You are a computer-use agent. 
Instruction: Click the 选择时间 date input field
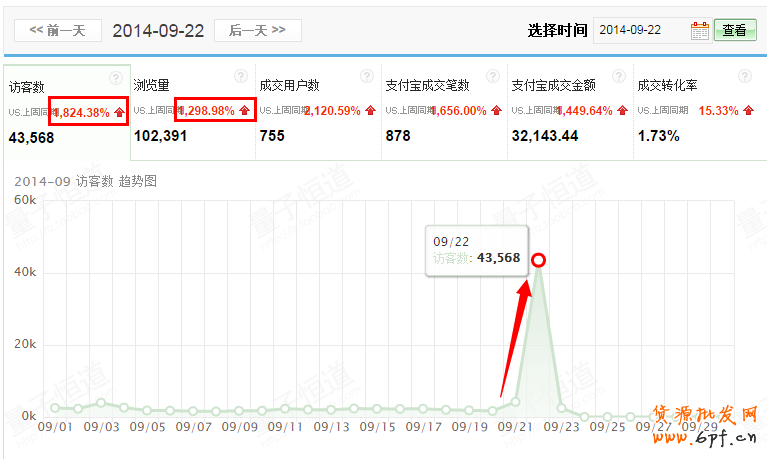[x=640, y=30]
